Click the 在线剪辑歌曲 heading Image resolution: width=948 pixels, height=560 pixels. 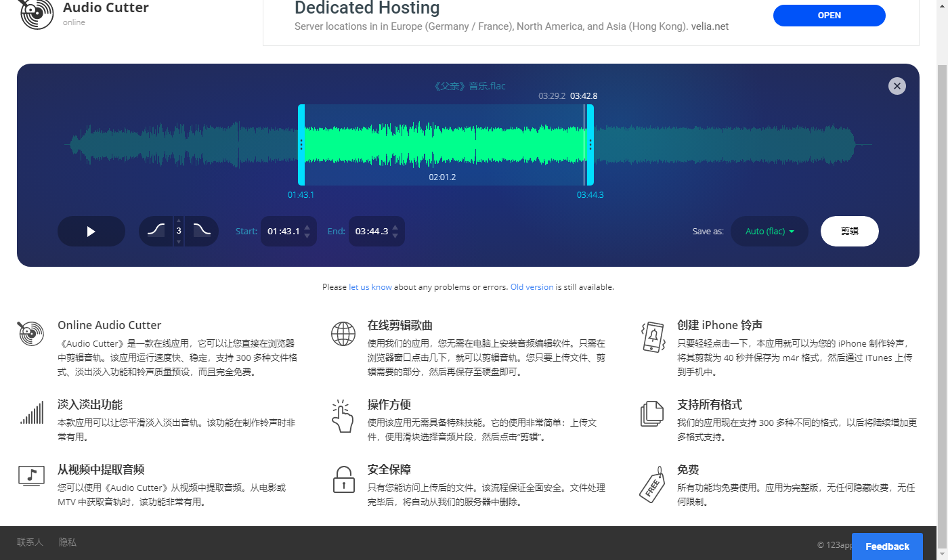point(400,325)
